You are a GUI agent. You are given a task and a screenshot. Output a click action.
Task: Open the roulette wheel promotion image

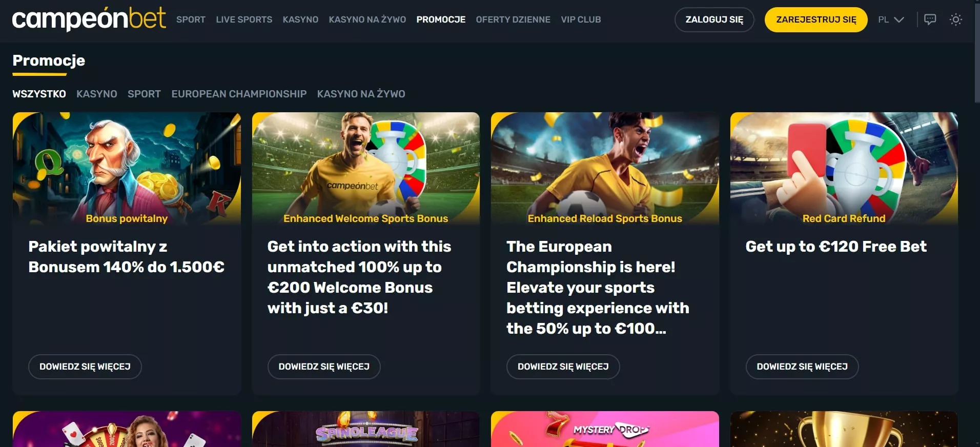pos(127,429)
